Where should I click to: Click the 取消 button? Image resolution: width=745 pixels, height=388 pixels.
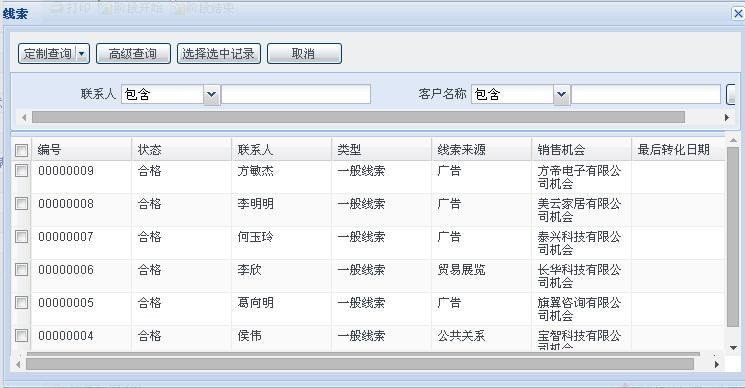click(304, 54)
